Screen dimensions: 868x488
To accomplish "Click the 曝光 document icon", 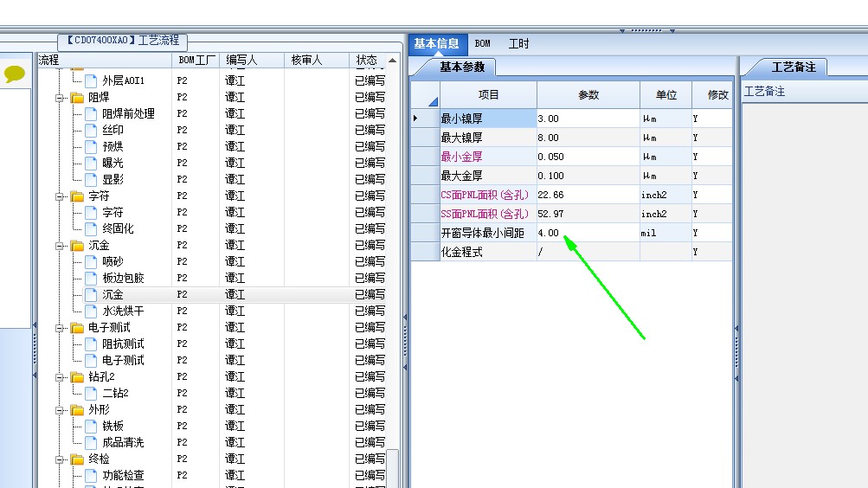I will point(92,164).
